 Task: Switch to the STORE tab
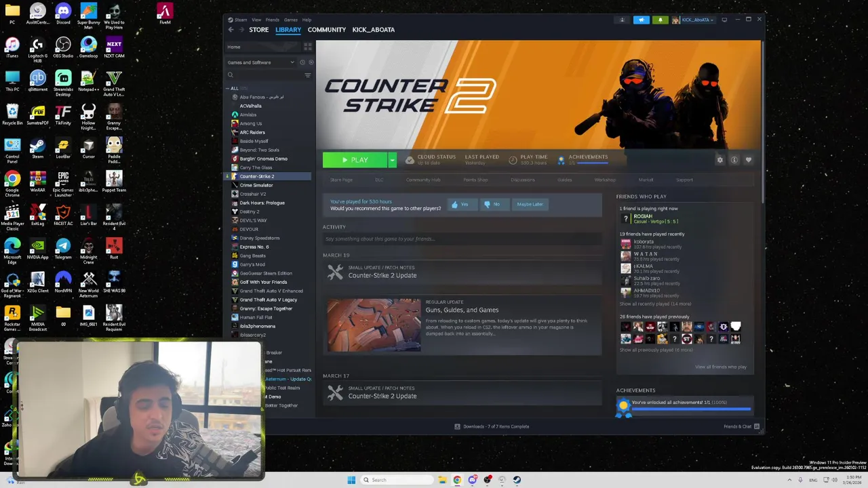click(259, 30)
